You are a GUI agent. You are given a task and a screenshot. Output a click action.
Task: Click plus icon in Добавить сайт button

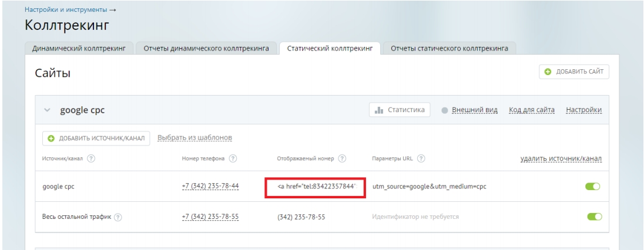coord(548,72)
